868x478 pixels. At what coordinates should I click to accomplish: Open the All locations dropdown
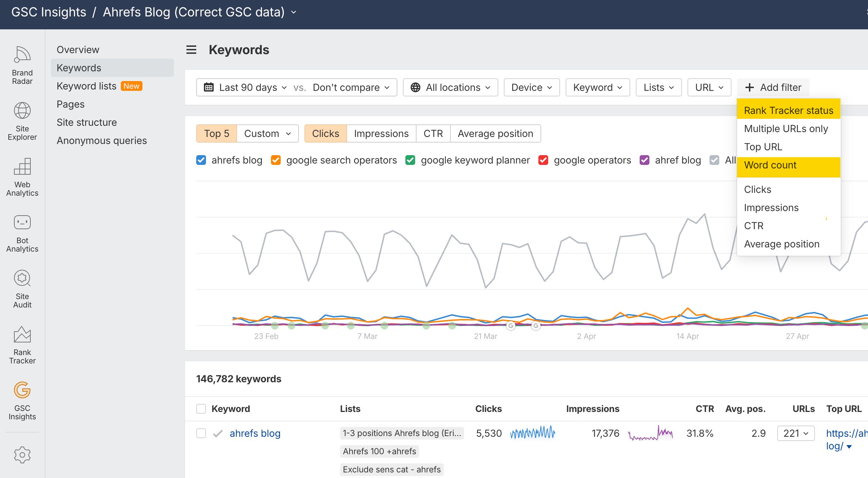click(x=450, y=87)
